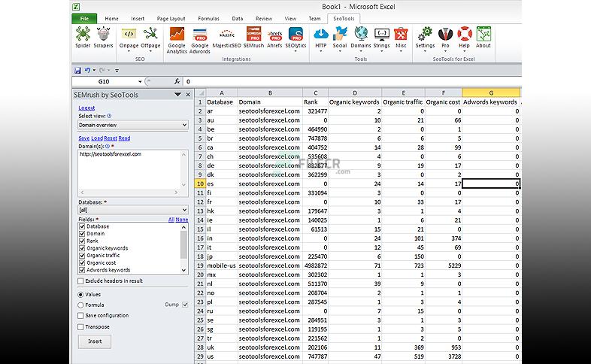The image size is (591, 364).
Task: Open the Select view dropdown
Action: pos(184,125)
